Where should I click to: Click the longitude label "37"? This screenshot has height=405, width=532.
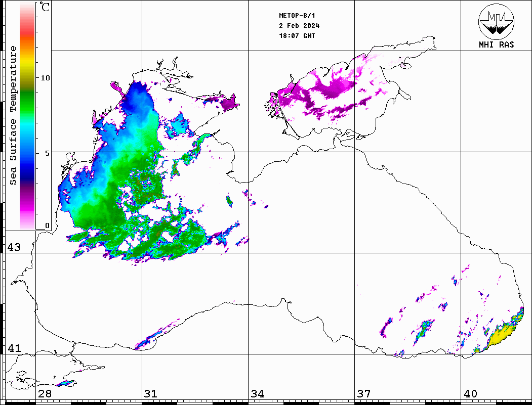(x=364, y=393)
